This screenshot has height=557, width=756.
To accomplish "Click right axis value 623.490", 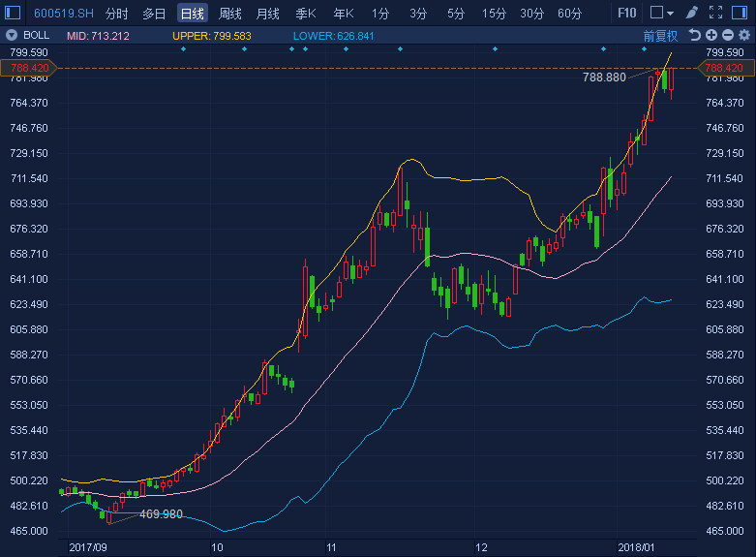I will [x=725, y=304].
